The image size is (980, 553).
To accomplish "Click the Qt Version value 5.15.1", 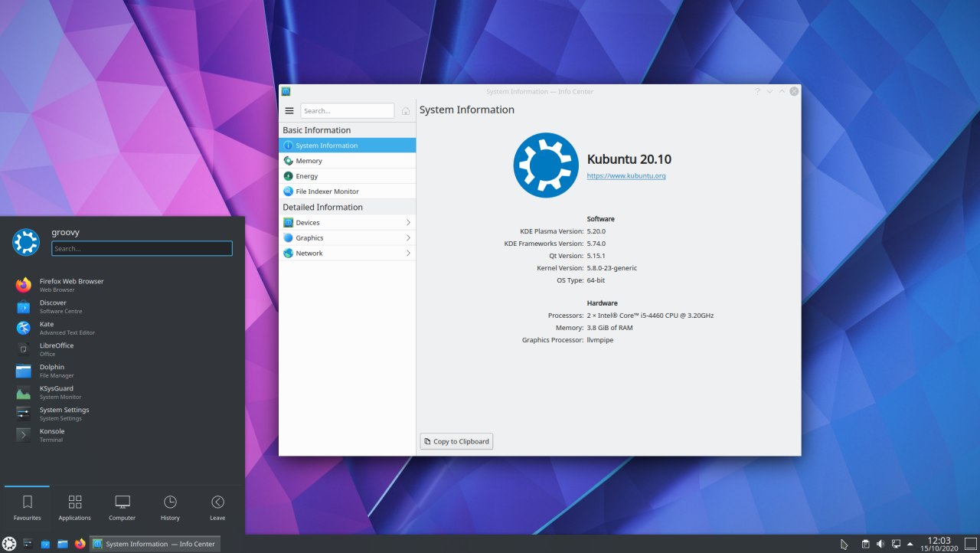I will [x=596, y=256].
